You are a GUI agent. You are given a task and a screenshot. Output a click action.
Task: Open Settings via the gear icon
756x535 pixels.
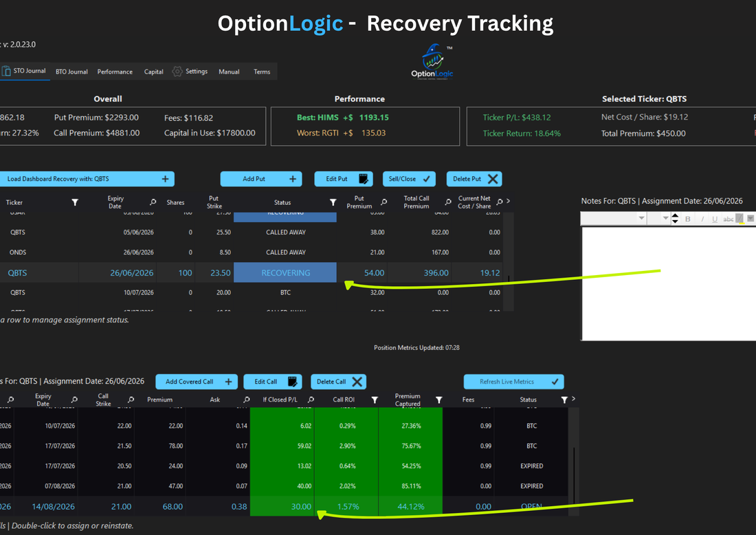177,72
